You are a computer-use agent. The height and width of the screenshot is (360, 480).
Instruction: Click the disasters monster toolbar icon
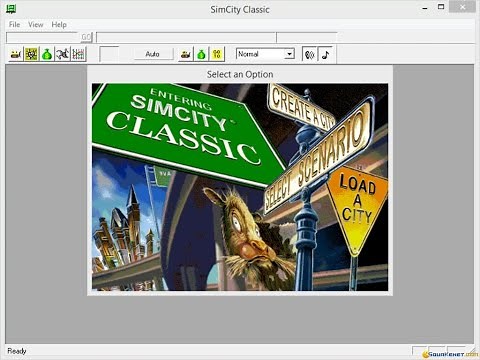[63, 54]
